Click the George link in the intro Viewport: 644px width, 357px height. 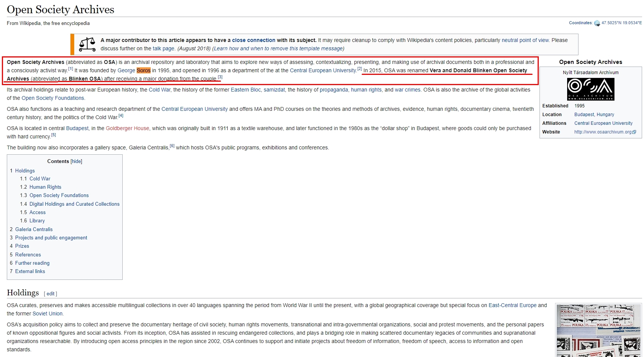coord(126,70)
